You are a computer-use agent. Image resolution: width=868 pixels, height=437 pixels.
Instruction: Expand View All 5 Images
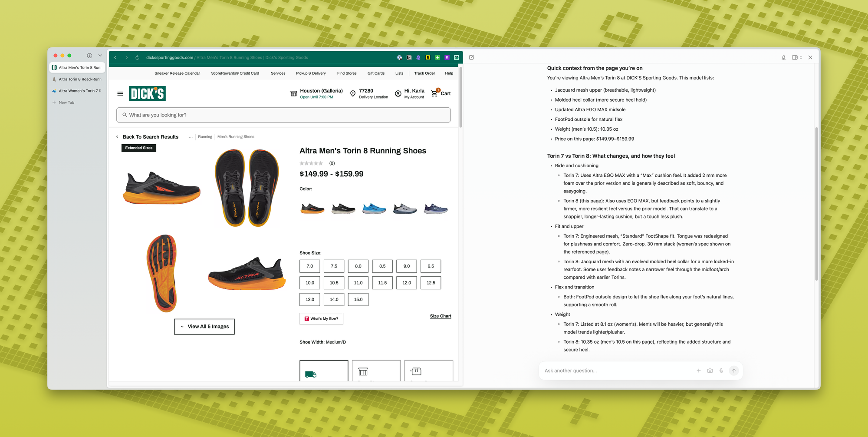click(204, 327)
